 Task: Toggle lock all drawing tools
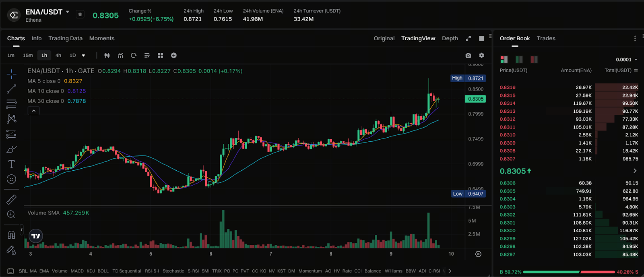11,250
